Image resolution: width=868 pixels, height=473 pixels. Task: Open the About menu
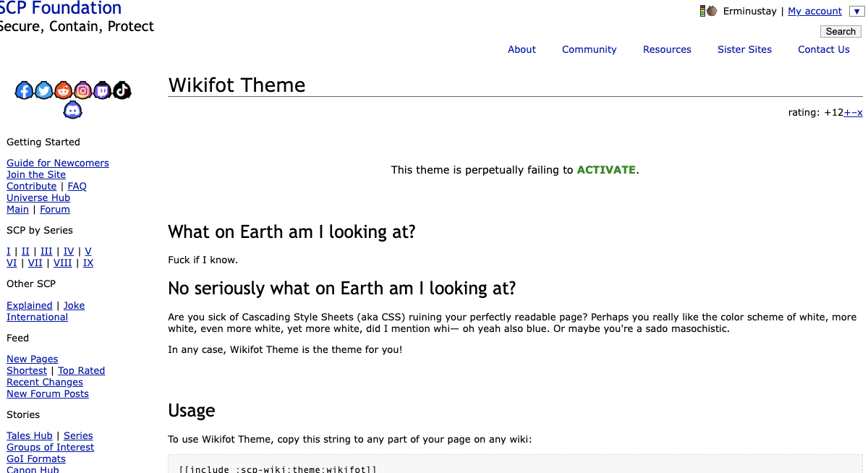point(522,49)
